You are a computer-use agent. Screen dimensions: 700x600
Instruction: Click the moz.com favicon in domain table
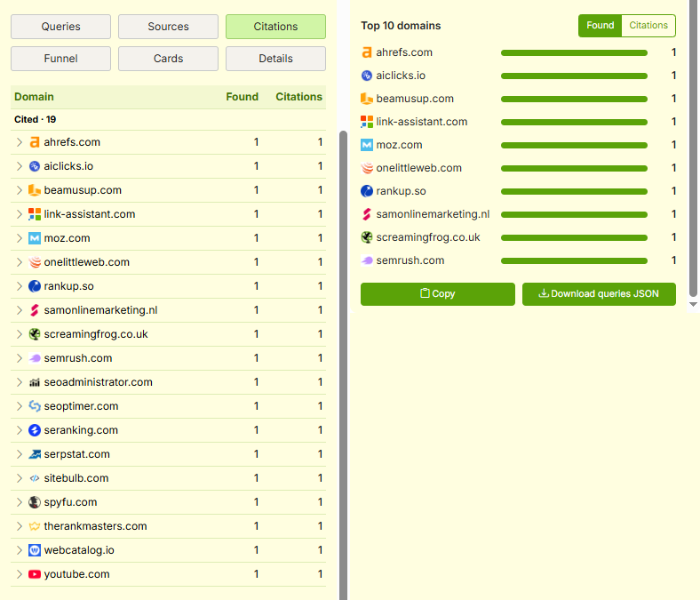[35, 238]
